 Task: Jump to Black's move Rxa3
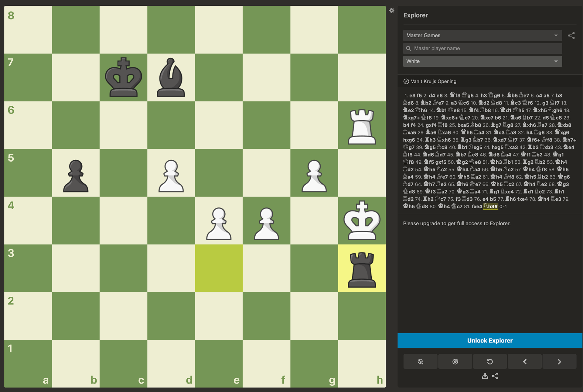(511, 147)
